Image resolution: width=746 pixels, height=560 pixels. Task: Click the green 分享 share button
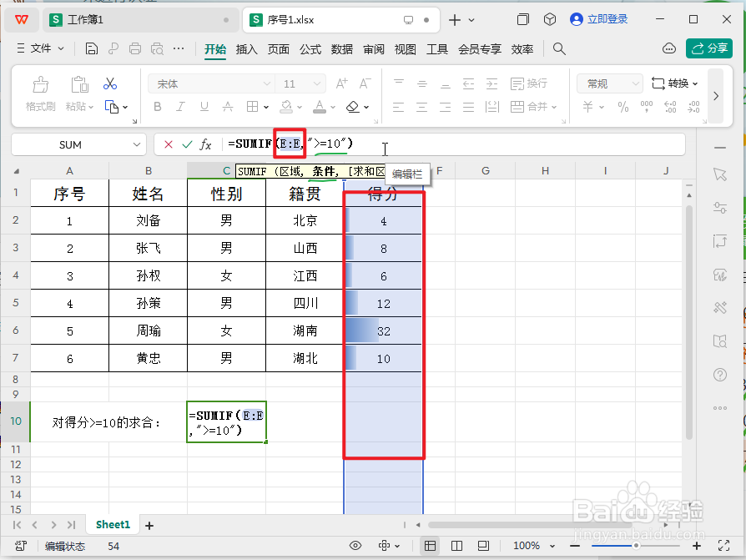click(709, 48)
